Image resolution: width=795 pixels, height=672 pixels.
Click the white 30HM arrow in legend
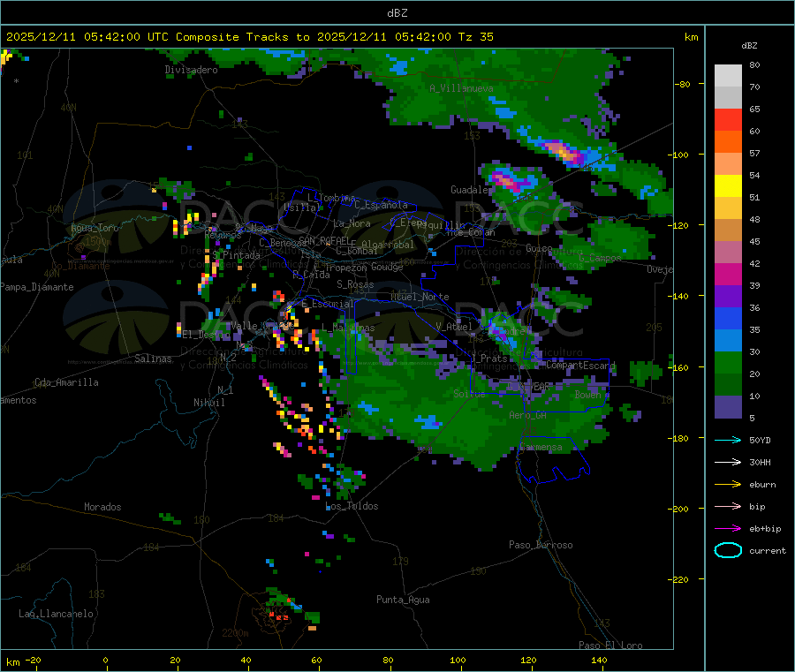point(728,462)
